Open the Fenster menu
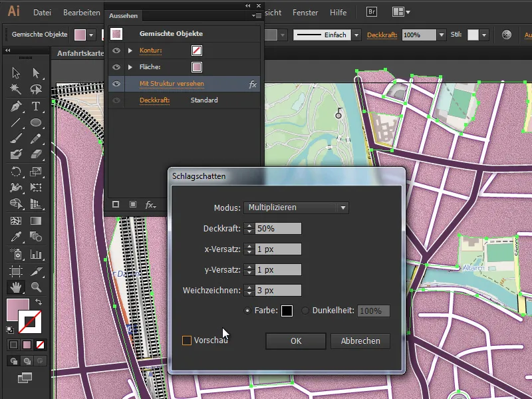The height and width of the screenshot is (399, 532). (305, 13)
